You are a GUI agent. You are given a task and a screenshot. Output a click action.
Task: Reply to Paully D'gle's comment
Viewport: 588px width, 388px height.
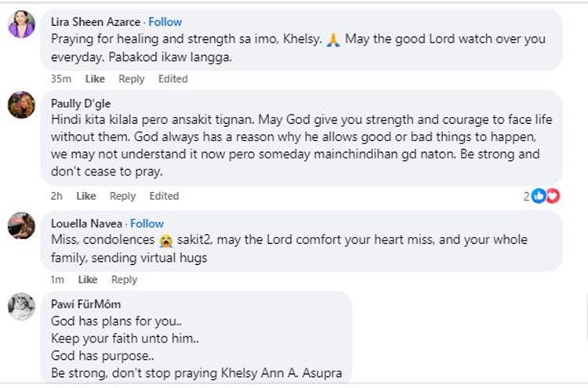click(123, 196)
